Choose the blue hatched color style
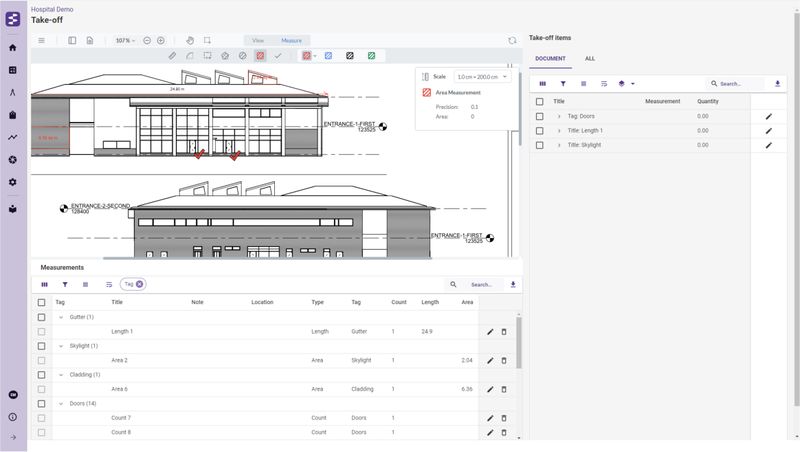The width and height of the screenshot is (800, 452). pos(328,56)
